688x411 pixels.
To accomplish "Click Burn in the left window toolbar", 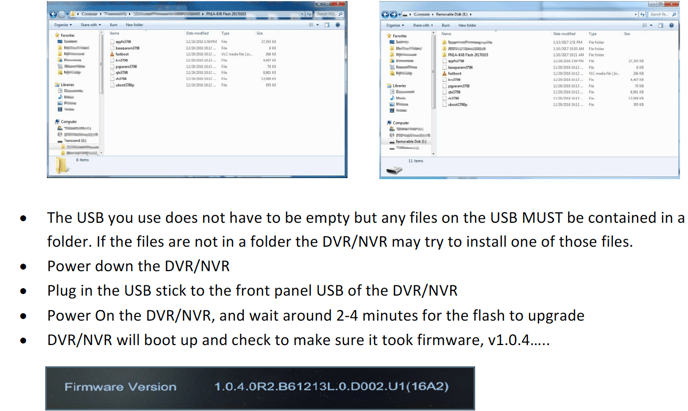I will [x=113, y=24].
